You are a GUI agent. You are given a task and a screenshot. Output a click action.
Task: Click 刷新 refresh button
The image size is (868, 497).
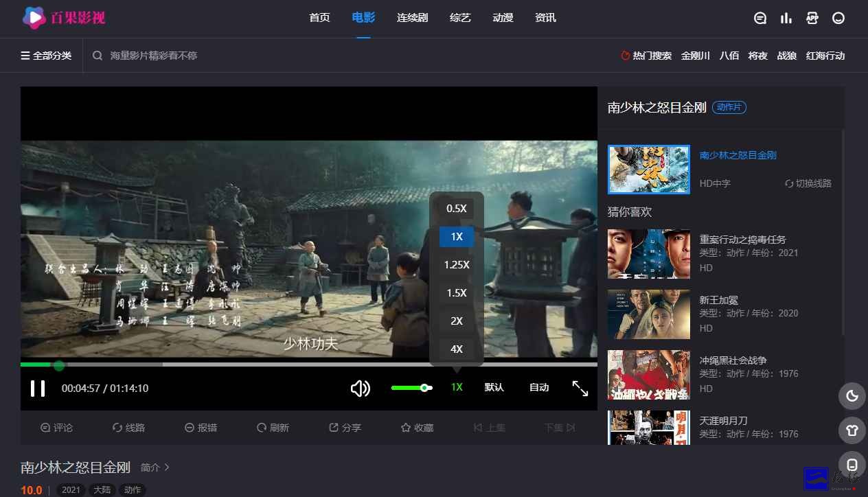273,428
